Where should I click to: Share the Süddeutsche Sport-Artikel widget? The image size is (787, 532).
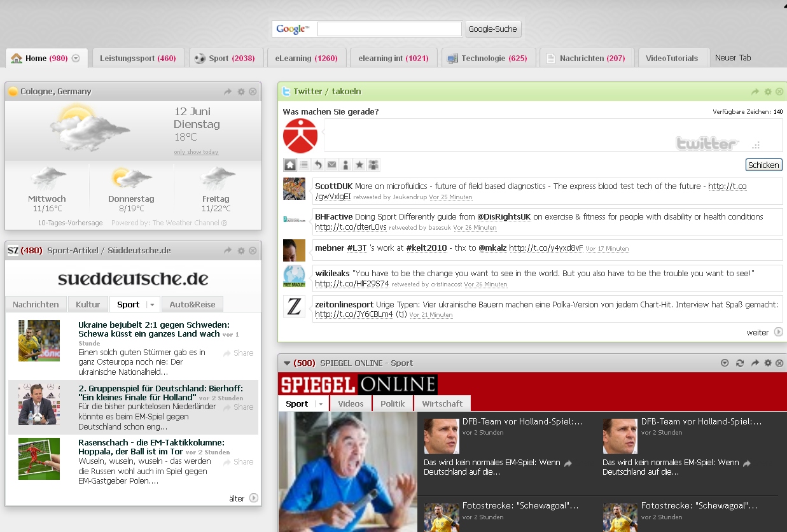(x=228, y=251)
